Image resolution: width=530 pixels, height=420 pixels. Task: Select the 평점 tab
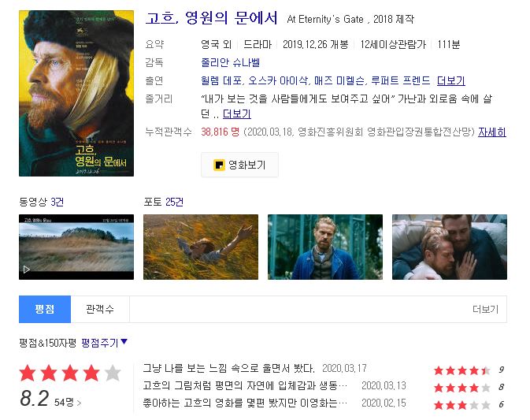click(x=45, y=309)
